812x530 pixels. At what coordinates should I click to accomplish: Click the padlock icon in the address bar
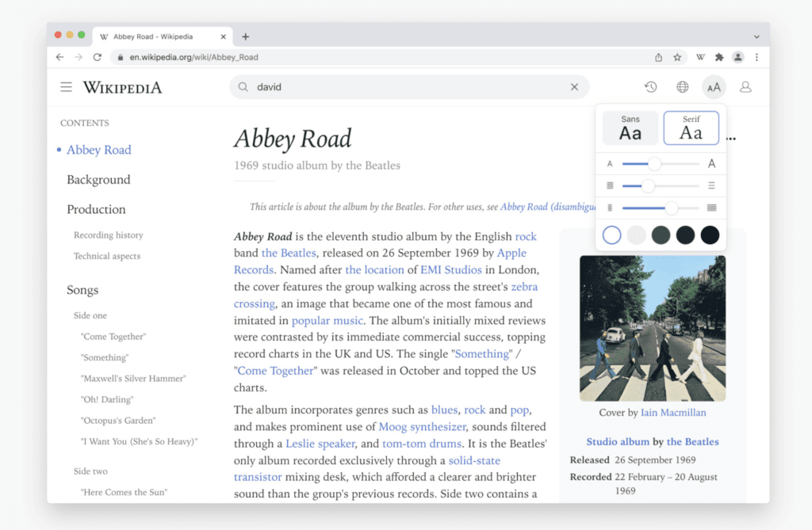coord(121,58)
